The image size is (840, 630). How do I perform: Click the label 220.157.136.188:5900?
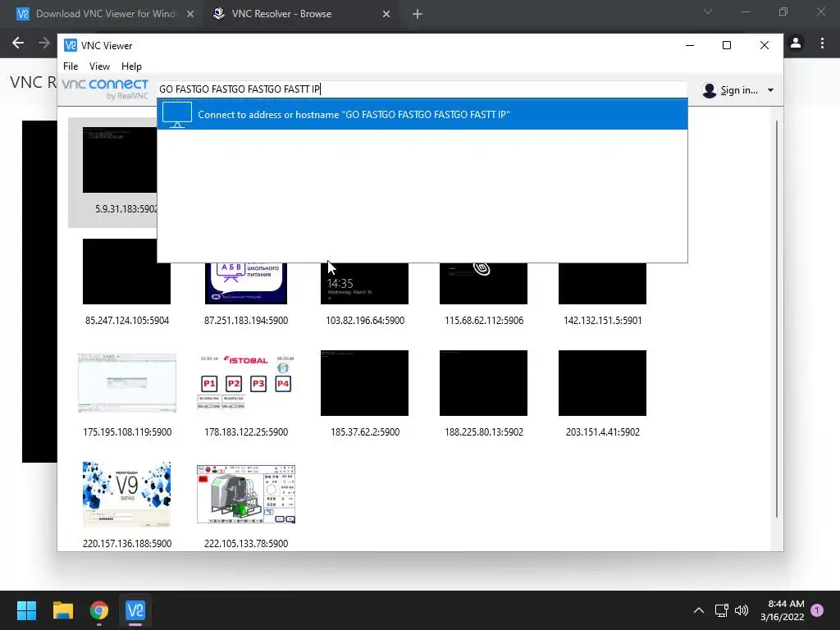[127, 543]
